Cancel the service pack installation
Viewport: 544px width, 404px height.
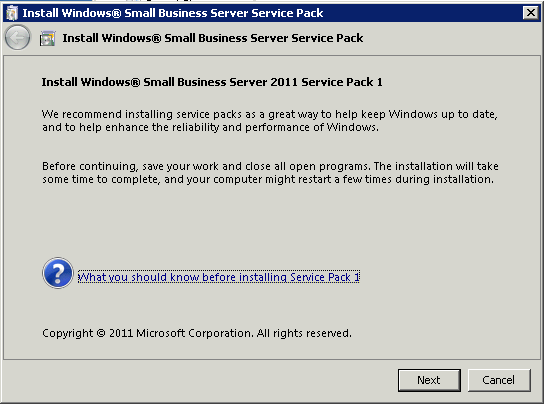tap(499, 380)
